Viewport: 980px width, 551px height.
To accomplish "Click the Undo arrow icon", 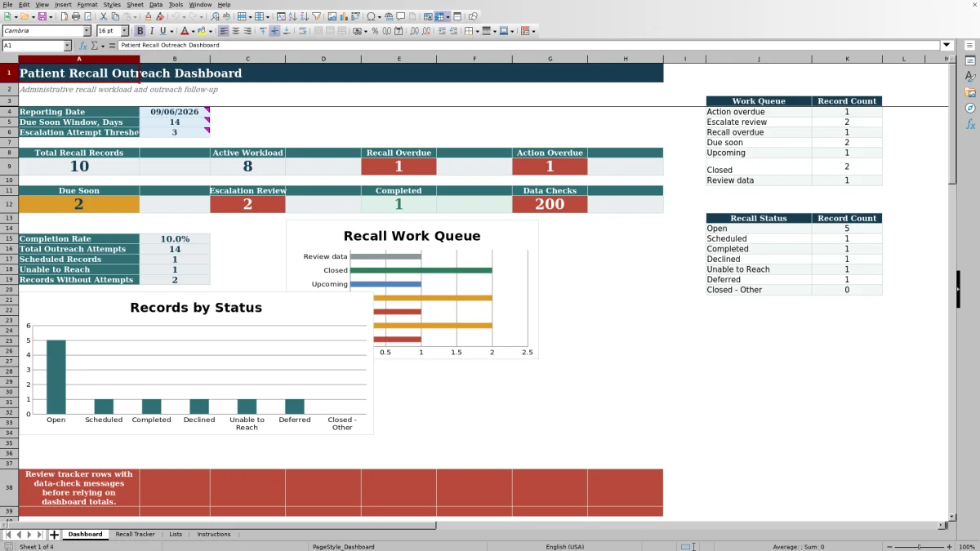I will point(175,16).
